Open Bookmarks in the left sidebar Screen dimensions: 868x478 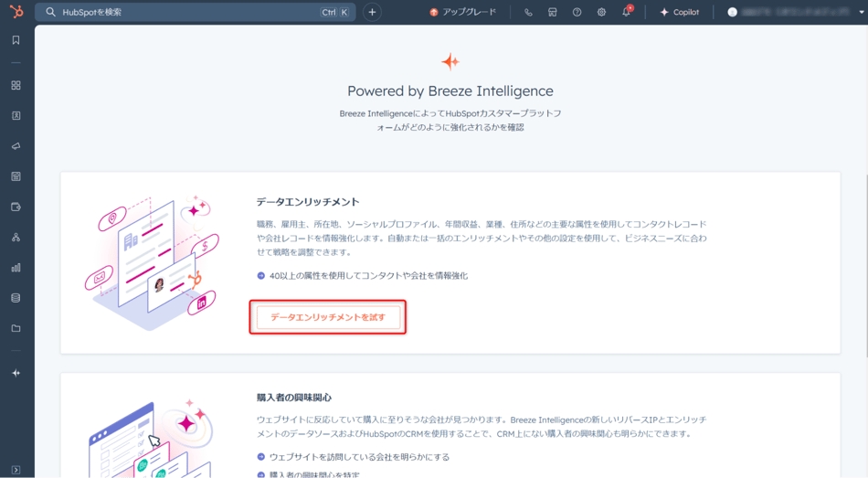[16, 40]
